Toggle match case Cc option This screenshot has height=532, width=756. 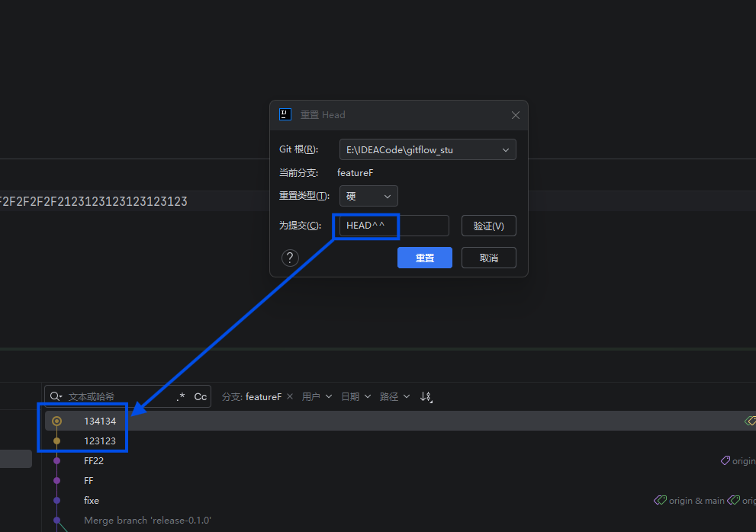pos(200,396)
